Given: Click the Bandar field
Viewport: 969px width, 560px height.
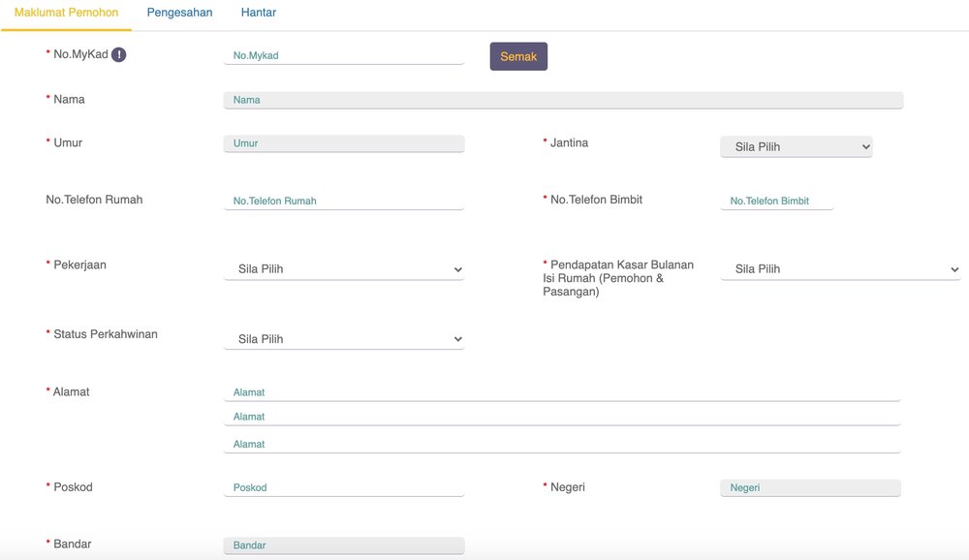Looking at the screenshot, I should (344, 544).
